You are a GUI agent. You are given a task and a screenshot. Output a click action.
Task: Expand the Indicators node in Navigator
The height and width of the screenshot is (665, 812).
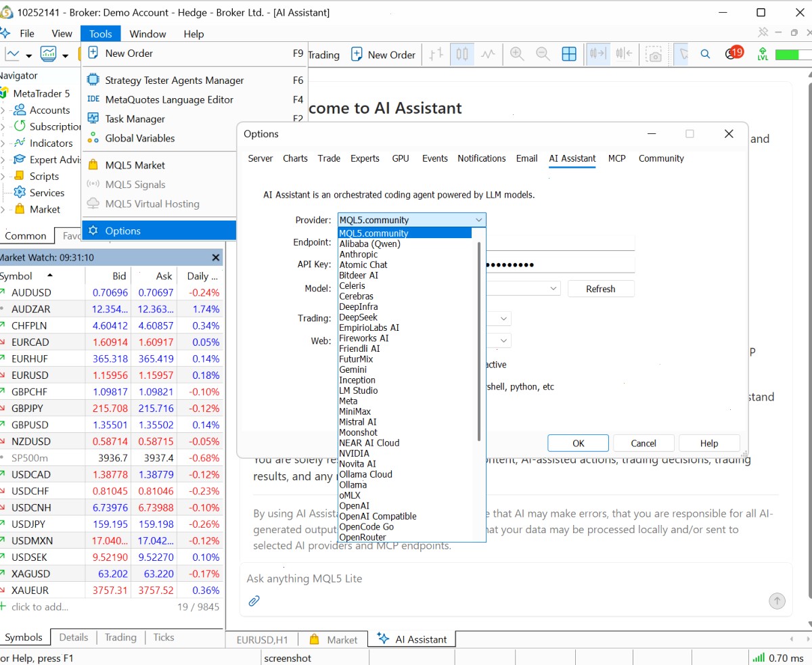tap(3, 143)
